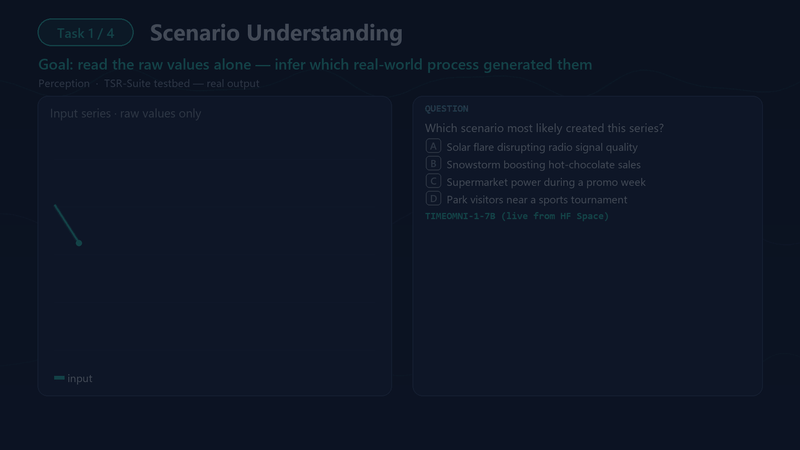The width and height of the screenshot is (800, 450).
Task: Click the "Input series · raw values only" title
Action: pos(126,113)
